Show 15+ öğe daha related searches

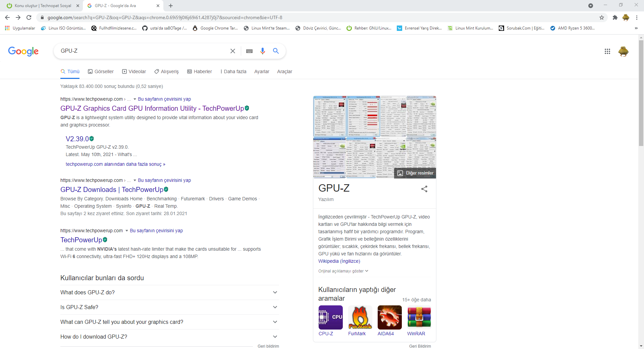pos(417,300)
